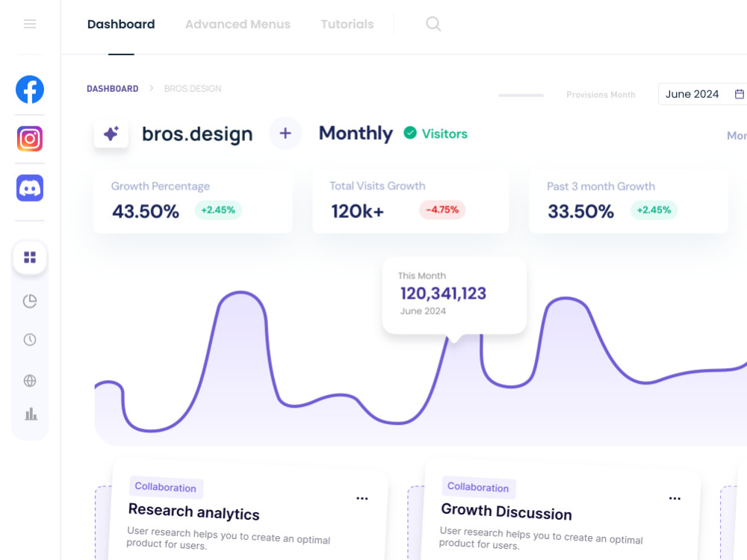Open the Discord account icon
The image size is (747, 560).
30,187
